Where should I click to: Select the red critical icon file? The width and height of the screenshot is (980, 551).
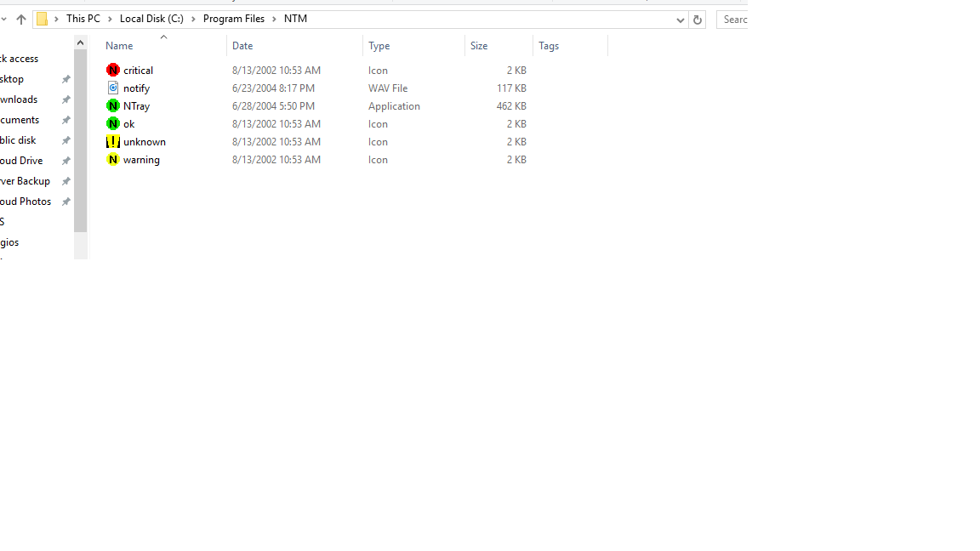[x=113, y=70]
